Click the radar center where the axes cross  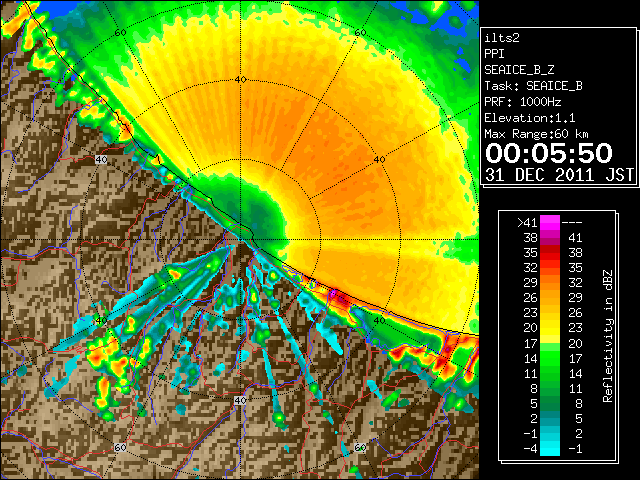tap(241, 240)
